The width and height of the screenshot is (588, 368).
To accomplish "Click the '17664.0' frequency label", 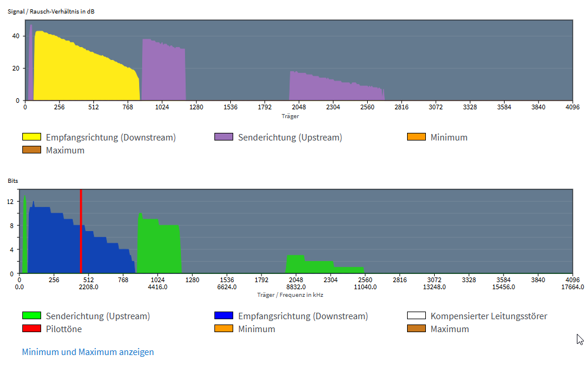I will pyautogui.click(x=572, y=287).
